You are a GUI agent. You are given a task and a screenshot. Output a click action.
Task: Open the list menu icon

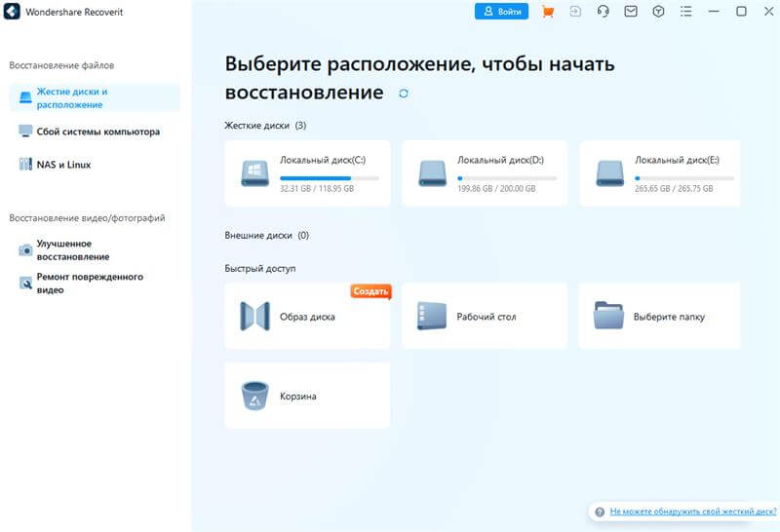click(686, 12)
